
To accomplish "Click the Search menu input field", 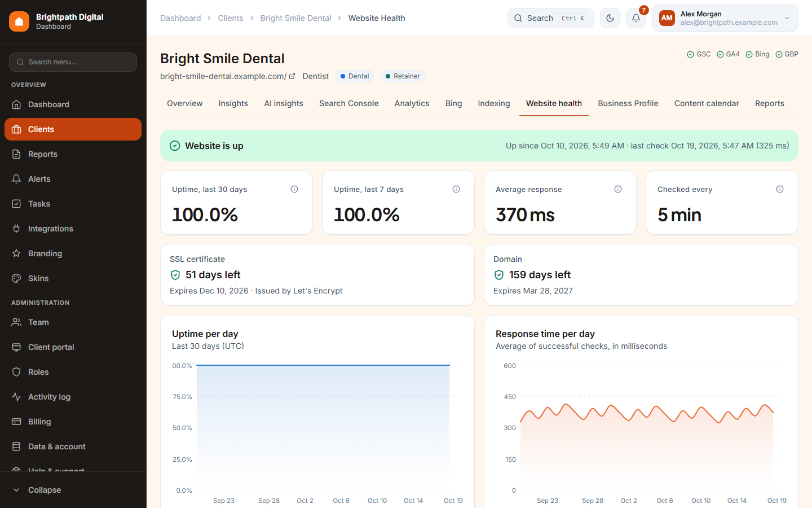I will pos(73,62).
